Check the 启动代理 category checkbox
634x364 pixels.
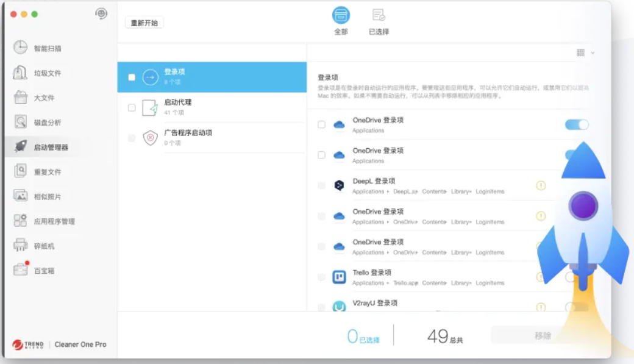(x=132, y=107)
